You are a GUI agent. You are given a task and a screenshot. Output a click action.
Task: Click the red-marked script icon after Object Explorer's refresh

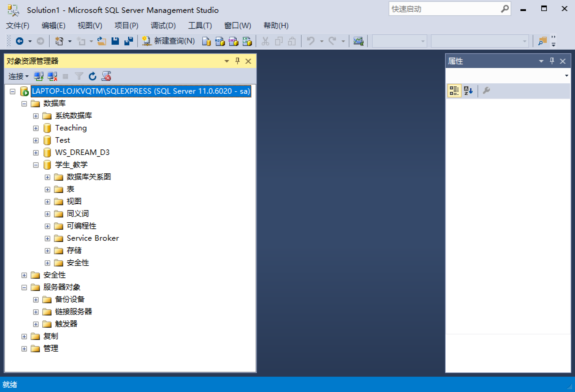(x=106, y=76)
